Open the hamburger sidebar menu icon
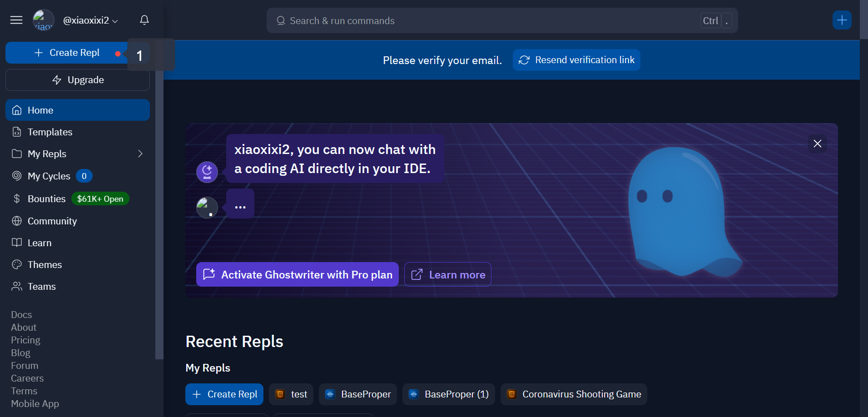Image resolution: width=868 pixels, height=417 pixels. point(16,20)
